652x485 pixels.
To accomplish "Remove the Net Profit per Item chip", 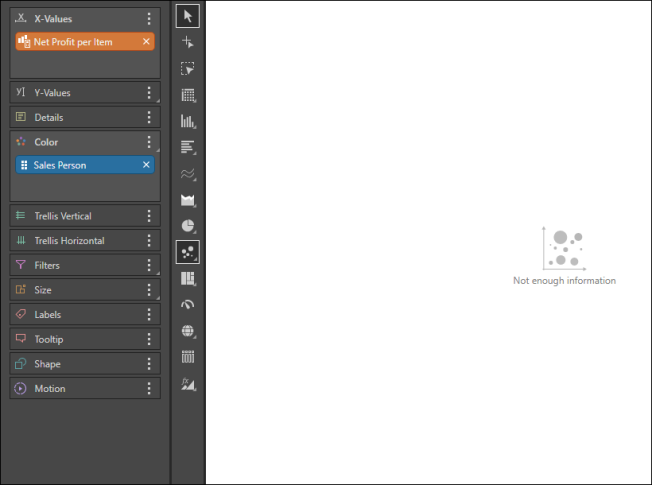I will 146,41.
